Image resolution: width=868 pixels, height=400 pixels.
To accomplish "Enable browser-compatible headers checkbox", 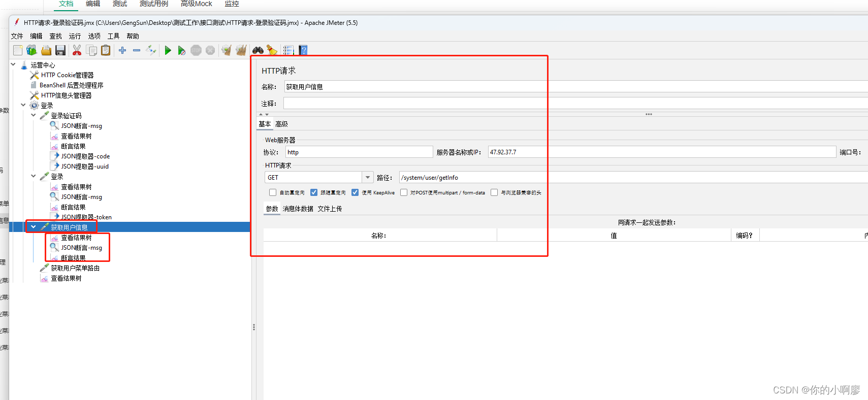I will [x=494, y=192].
